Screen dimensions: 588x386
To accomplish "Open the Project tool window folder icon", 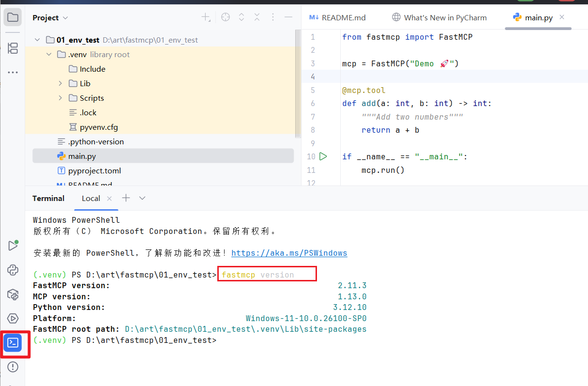I will (x=13, y=18).
